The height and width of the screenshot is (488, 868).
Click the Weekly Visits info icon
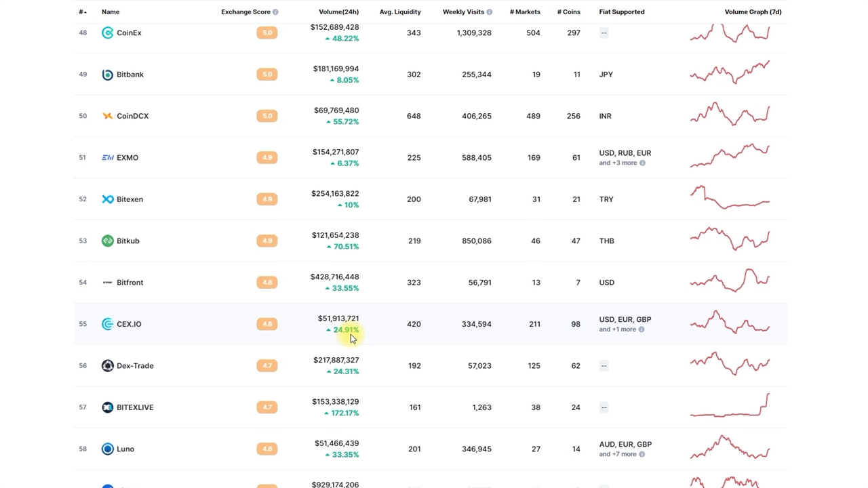pos(490,12)
